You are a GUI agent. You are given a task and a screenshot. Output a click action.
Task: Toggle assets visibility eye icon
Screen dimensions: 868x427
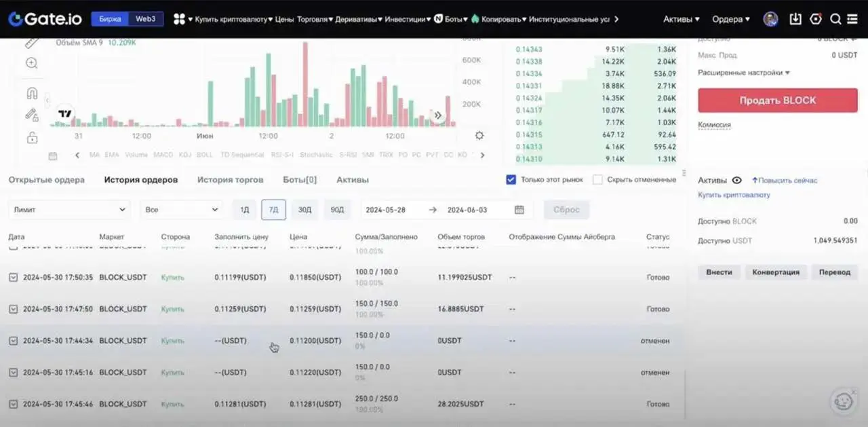pyautogui.click(x=737, y=181)
